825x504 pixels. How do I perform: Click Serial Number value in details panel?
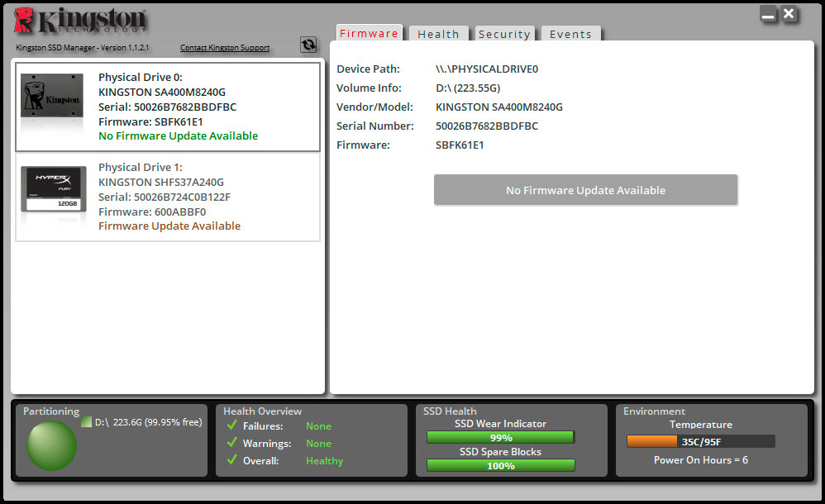click(x=487, y=126)
